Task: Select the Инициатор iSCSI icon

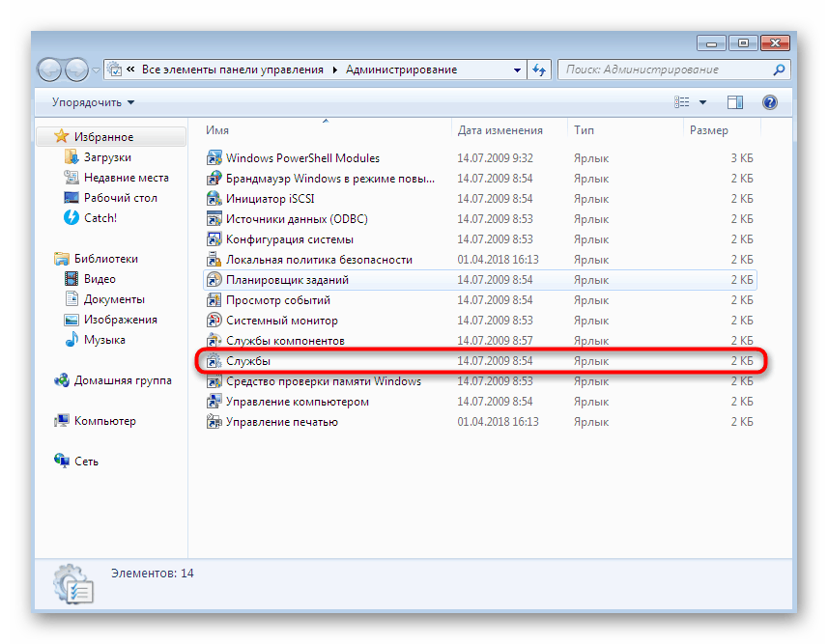Action: pyautogui.click(x=214, y=199)
